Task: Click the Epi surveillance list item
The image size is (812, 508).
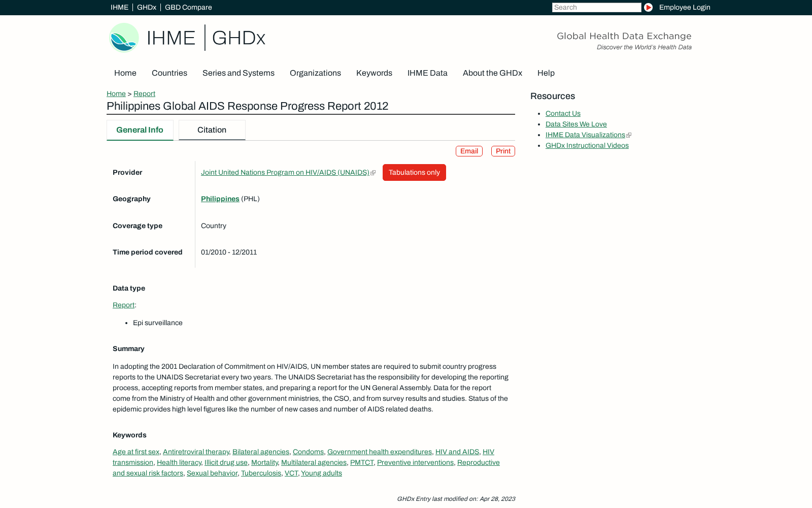Action: (x=158, y=323)
